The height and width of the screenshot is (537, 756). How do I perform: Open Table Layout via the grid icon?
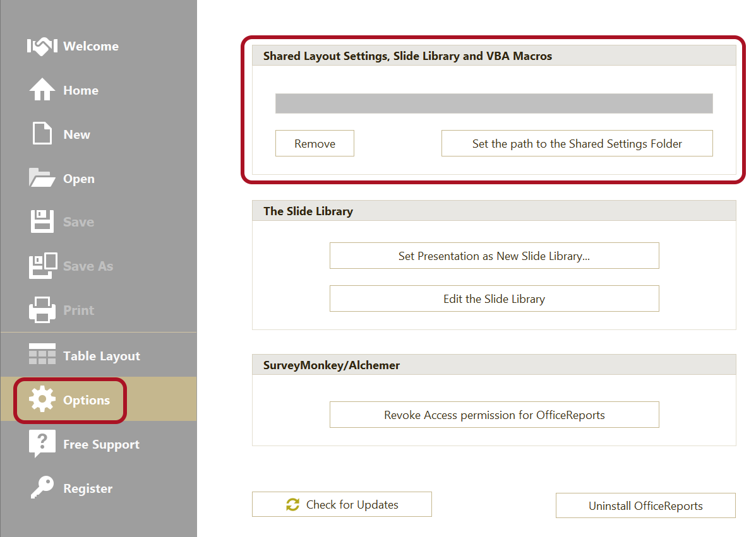click(x=42, y=355)
